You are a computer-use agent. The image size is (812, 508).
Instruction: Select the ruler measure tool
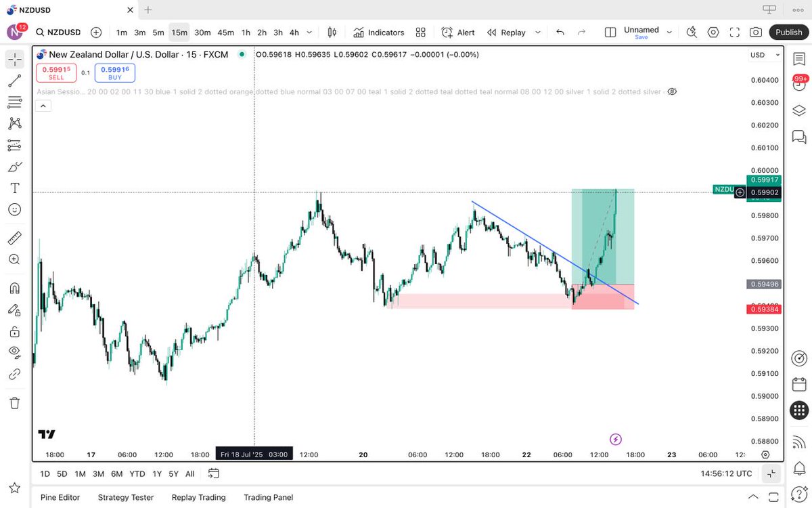(x=14, y=238)
